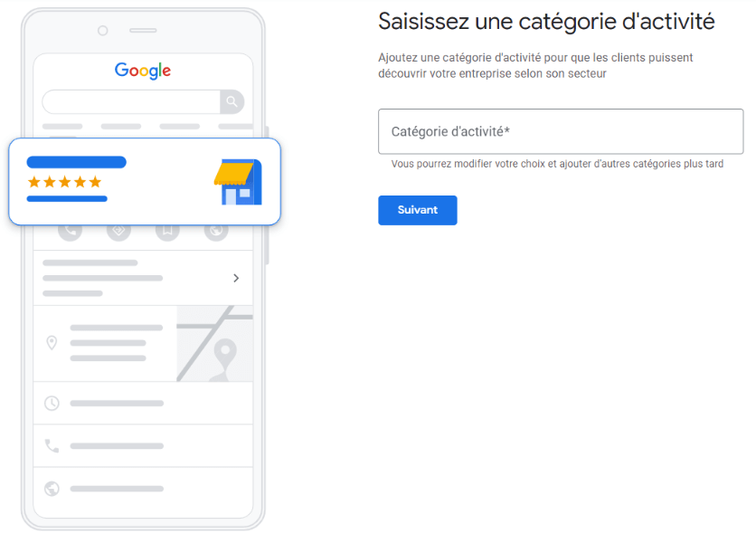756x534 pixels.
Task: Click the bookmark save icon in the action row
Action: 167,232
